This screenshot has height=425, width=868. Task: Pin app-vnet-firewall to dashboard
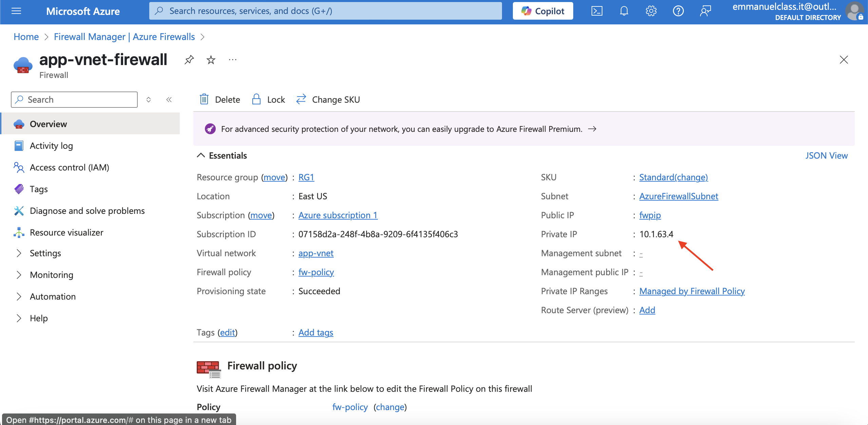189,60
